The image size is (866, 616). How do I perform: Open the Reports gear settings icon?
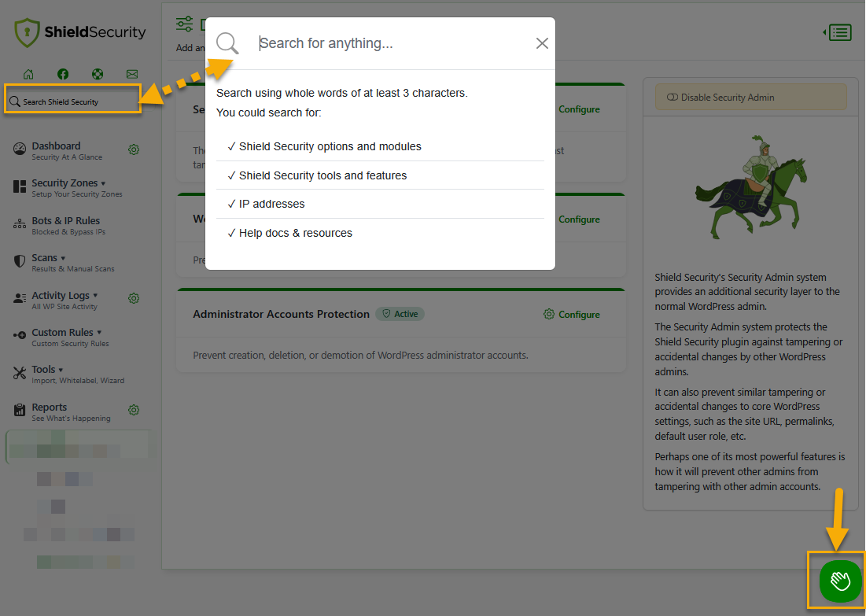[x=134, y=410]
